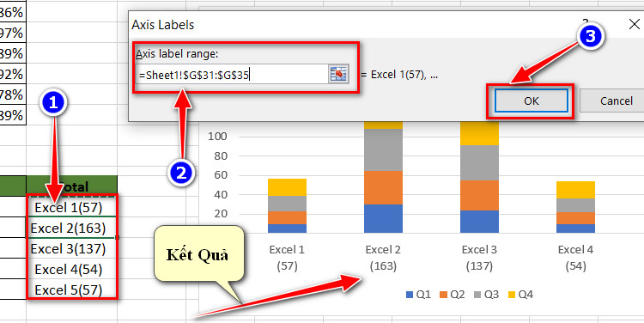Close the Axis Labels dialog
The width and height of the screenshot is (644, 323).
[635, 24]
